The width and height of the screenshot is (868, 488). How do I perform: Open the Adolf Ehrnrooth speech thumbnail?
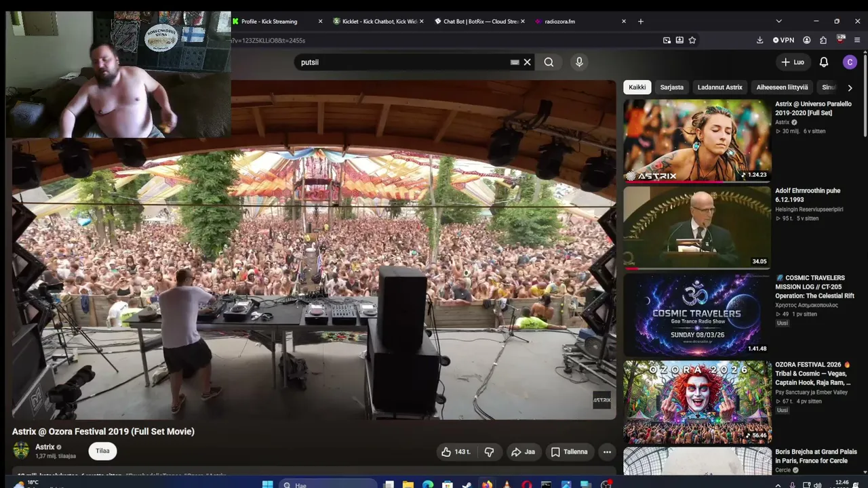pyautogui.click(x=697, y=228)
